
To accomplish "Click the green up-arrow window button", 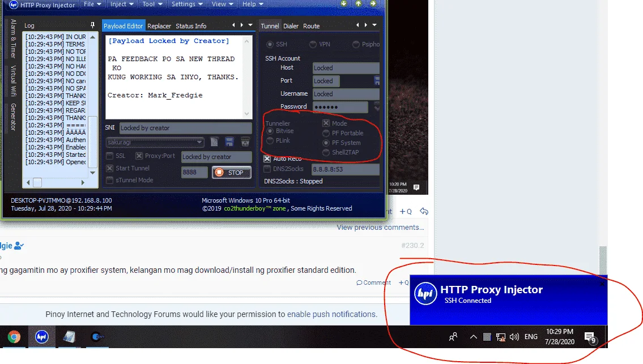I will coord(359,3).
